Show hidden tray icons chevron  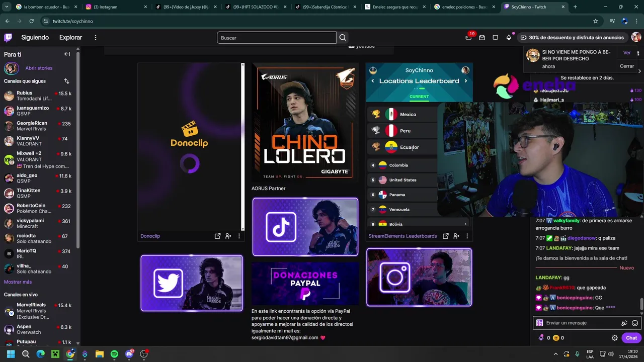click(555, 354)
